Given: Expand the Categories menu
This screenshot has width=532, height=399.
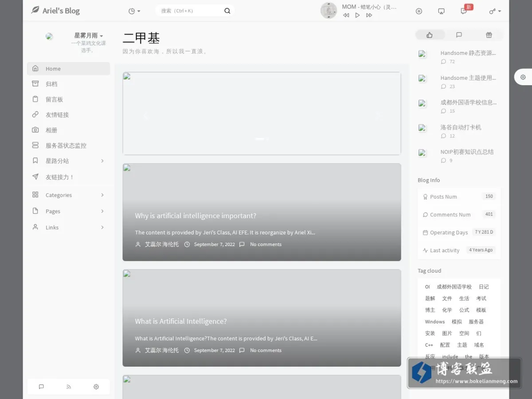Looking at the screenshot, I should (x=68, y=195).
